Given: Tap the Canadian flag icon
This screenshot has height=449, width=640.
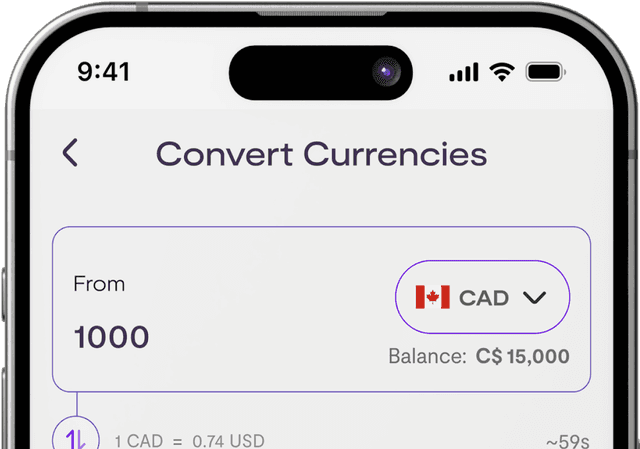Looking at the screenshot, I should tap(432, 297).
